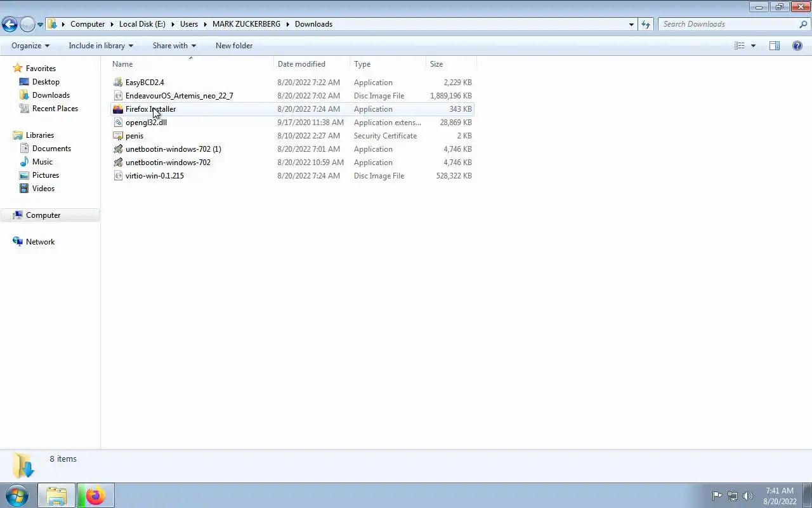
Task: Click Local Disk (E:) in the breadcrumb
Action: [142, 24]
